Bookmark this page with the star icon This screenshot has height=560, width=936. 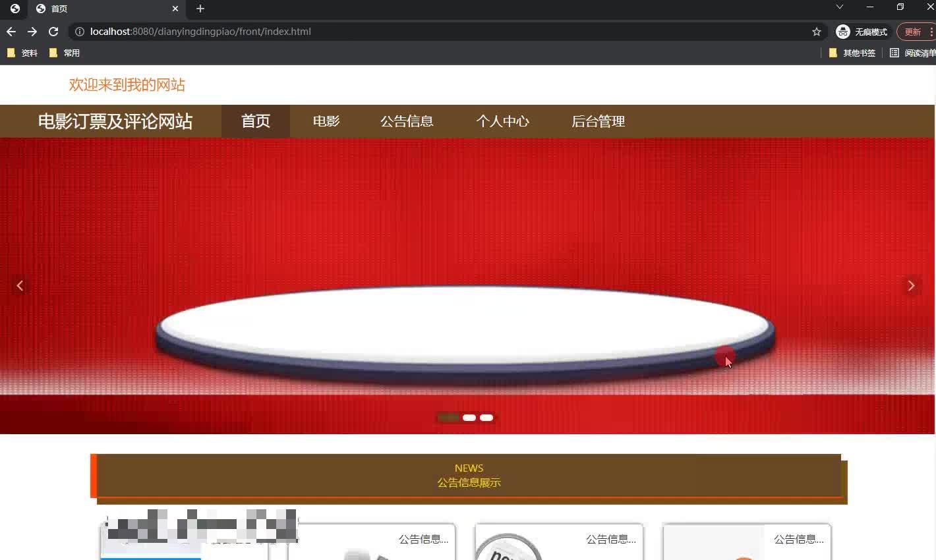(817, 32)
